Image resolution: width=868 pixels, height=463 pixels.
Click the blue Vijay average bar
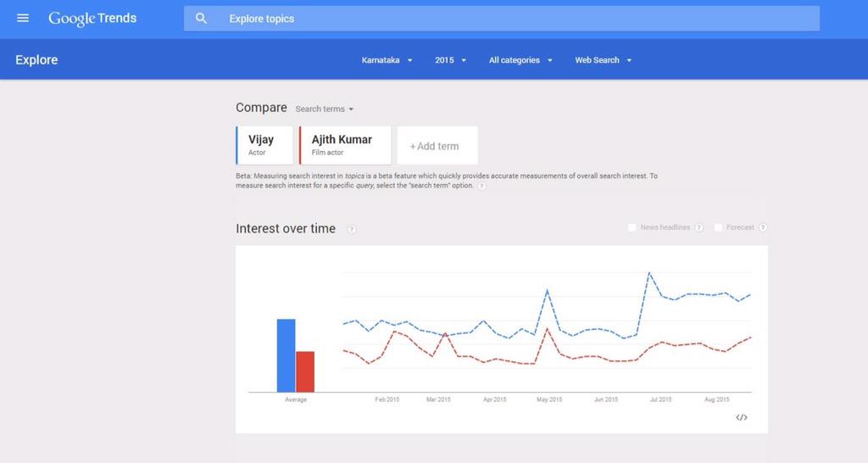286,355
